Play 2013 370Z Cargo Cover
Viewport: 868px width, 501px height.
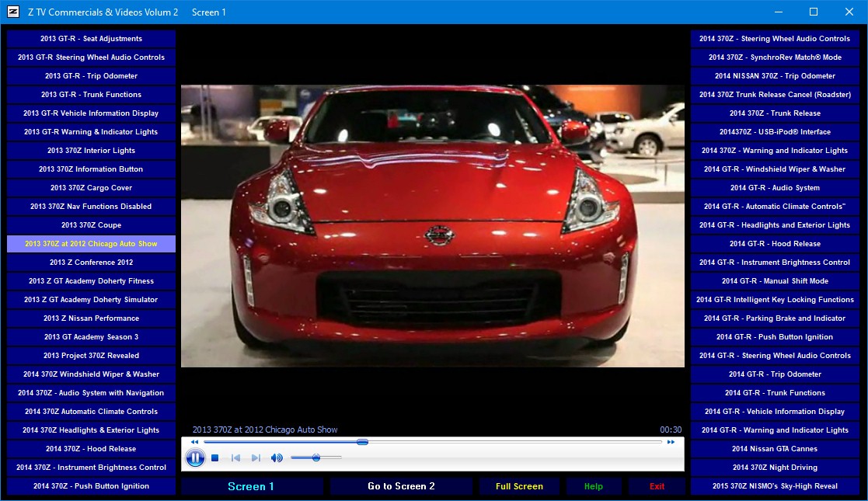coord(92,188)
